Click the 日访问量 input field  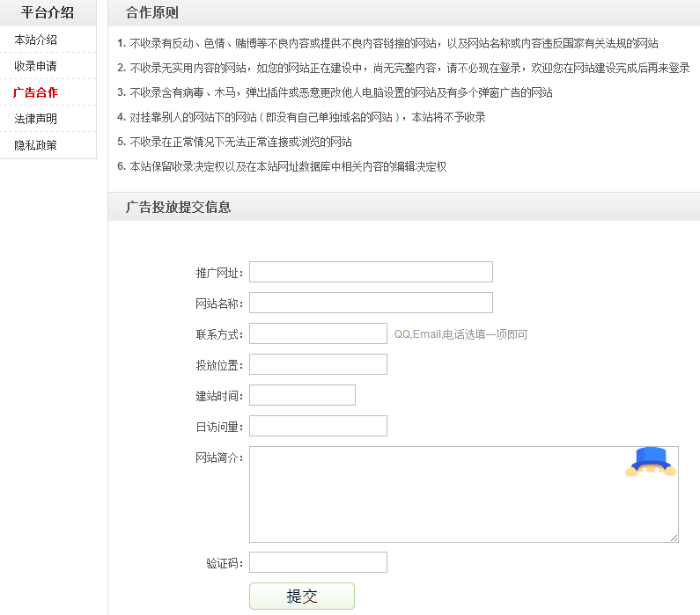tap(318, 426)
